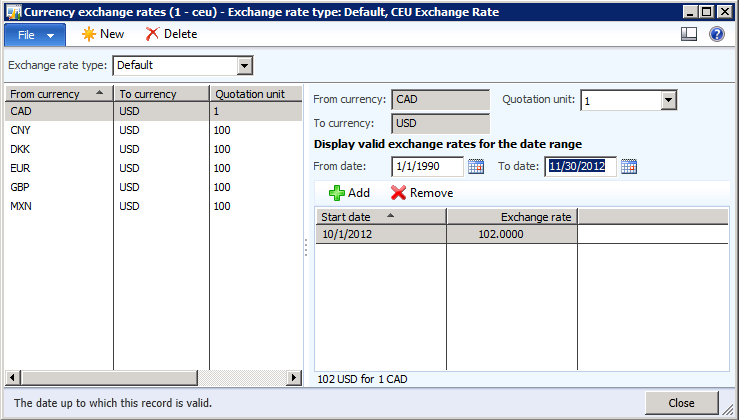Click the Close button
The image size is (739, 420).
[x=681, y=403]
